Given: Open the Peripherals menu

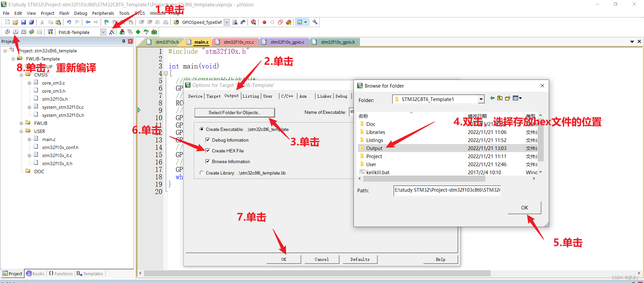Looking at the screenshot, I should pyautogui.click(x=103, y=13).
